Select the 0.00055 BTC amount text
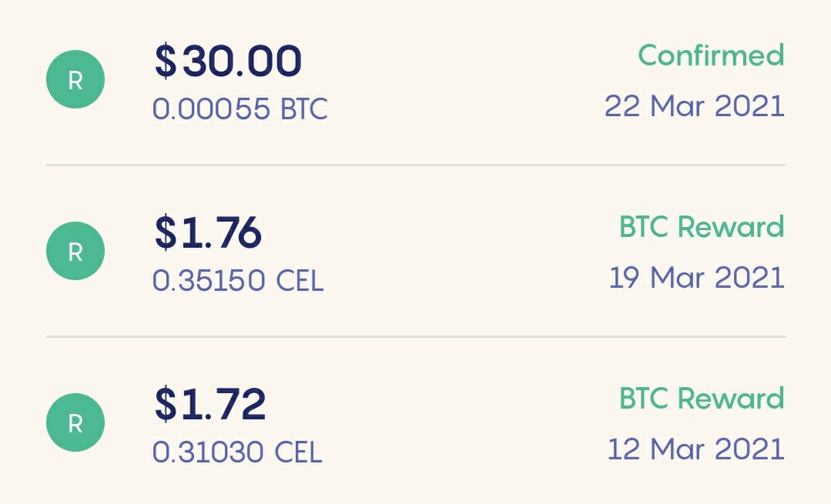831x504 pixels. coord(240,109)
